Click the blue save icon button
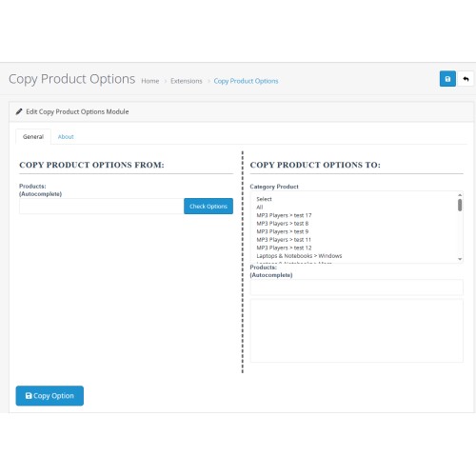The width and height of the screenshot is (476, 476). (447, 79)
